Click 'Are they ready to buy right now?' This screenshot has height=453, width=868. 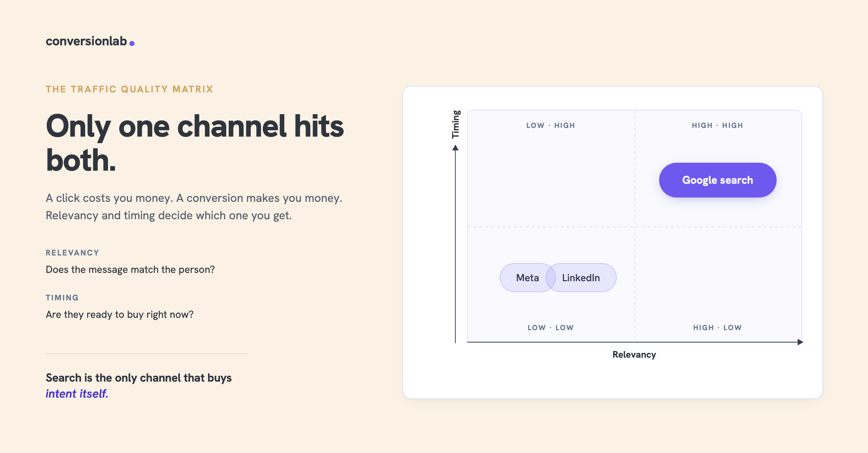point(120,315)
